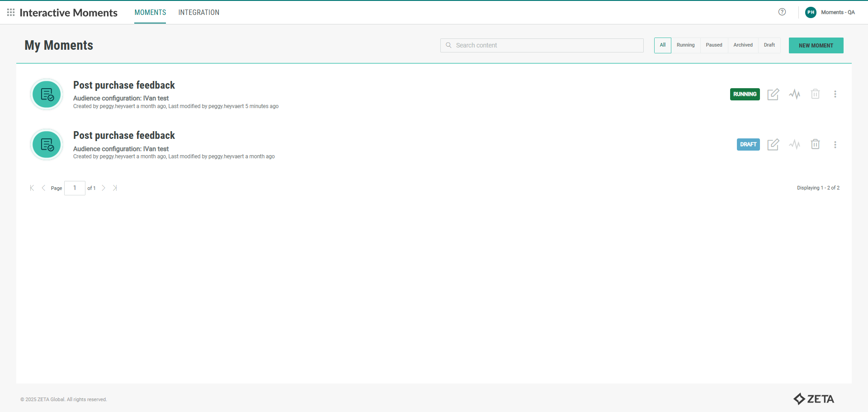View analytics for the running moment
The height and width of the screenshot is (412, 868).
(x=794, y=94)
